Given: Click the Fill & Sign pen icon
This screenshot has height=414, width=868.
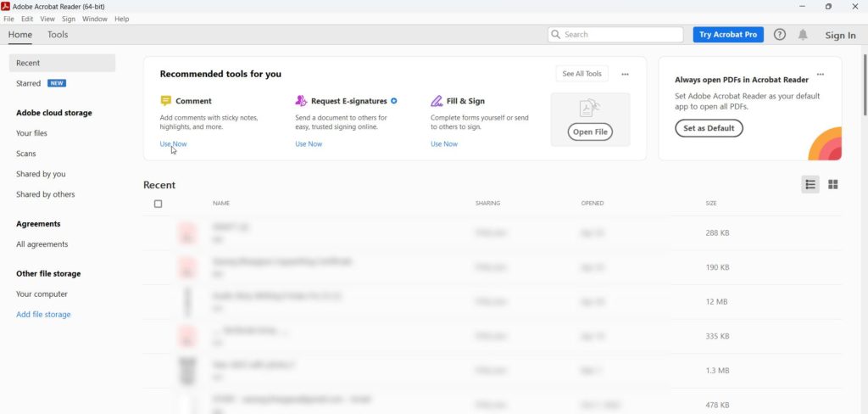Looking at the screenshot, I should click(437, 101).
